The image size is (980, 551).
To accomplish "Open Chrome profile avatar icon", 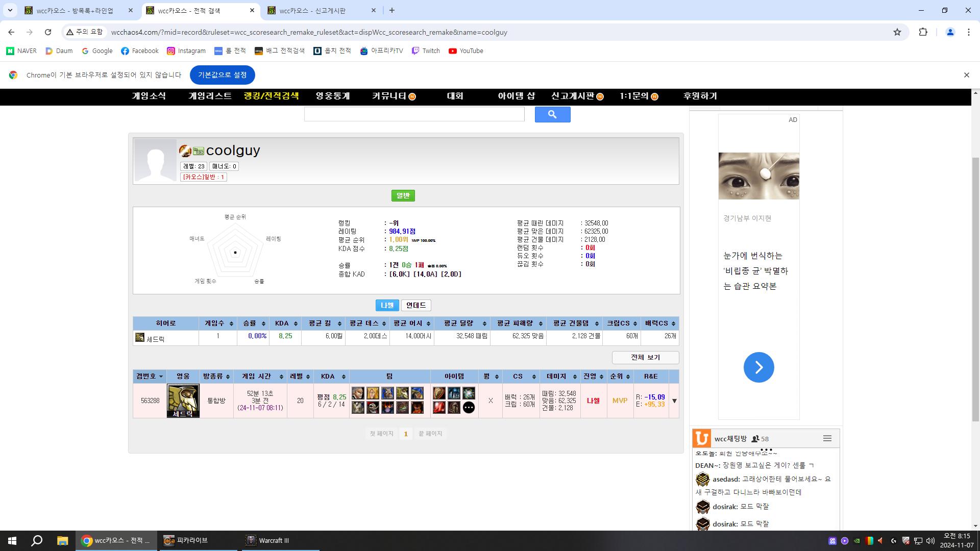I will point(950,32).
